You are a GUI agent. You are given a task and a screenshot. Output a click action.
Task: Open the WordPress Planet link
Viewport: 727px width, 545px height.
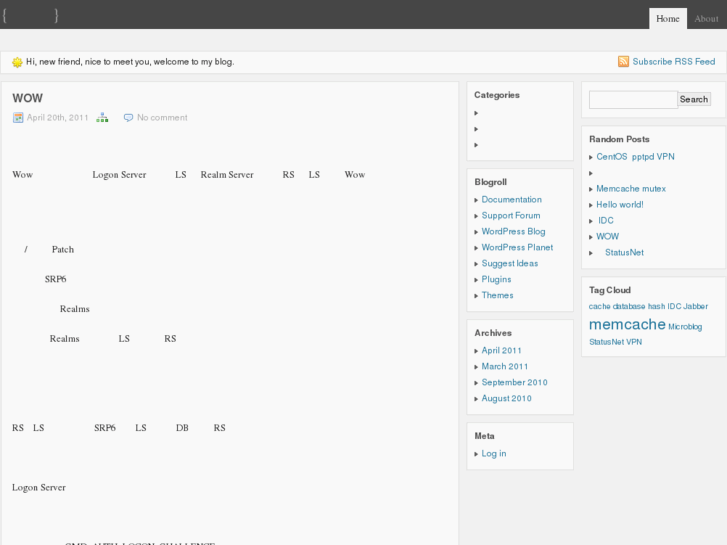[x=516, y=248]
